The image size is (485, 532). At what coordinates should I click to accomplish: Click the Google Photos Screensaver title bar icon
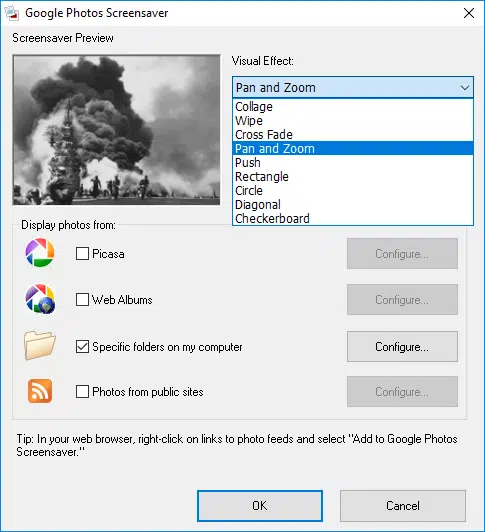[11, 13]
